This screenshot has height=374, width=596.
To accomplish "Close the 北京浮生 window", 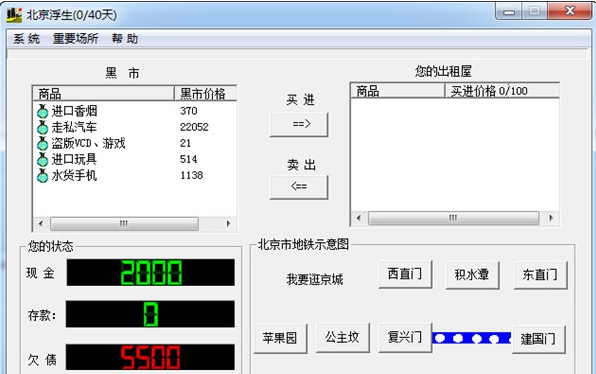I will pos(569,11).
